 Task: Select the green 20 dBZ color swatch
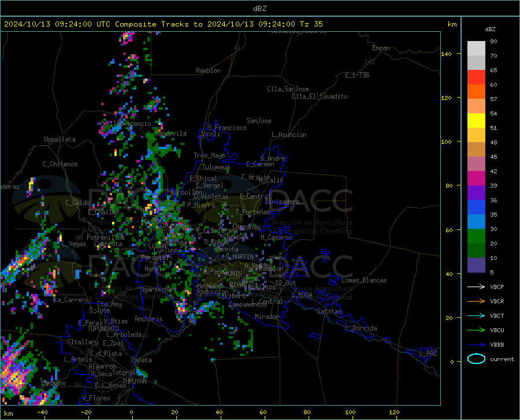tap(476, 236)
